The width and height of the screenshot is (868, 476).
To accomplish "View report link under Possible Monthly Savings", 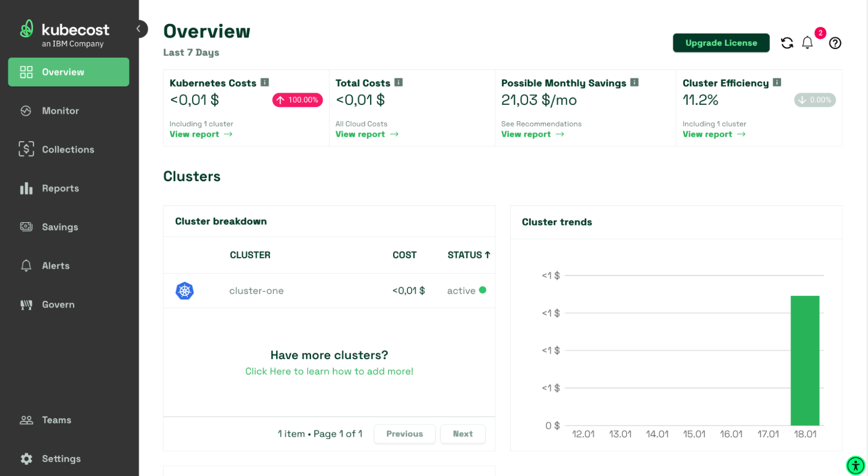I will [x=533, y=134].
